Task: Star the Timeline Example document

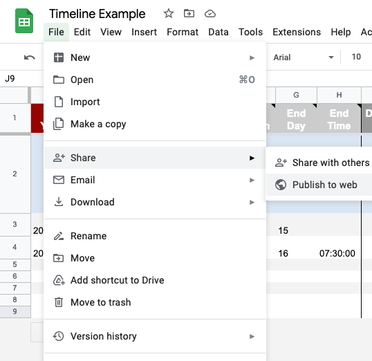Action: click(169, 14)
